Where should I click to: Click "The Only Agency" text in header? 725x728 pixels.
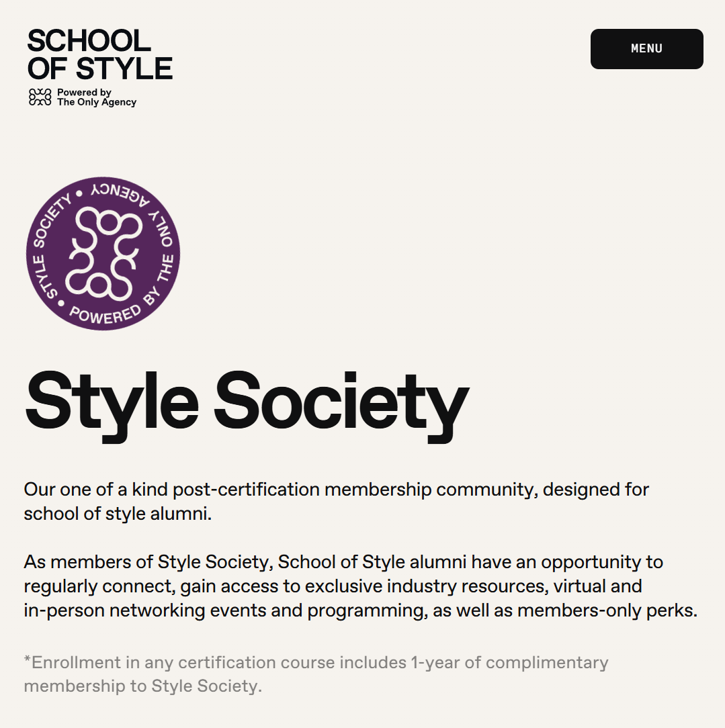(x=97, y=103)
